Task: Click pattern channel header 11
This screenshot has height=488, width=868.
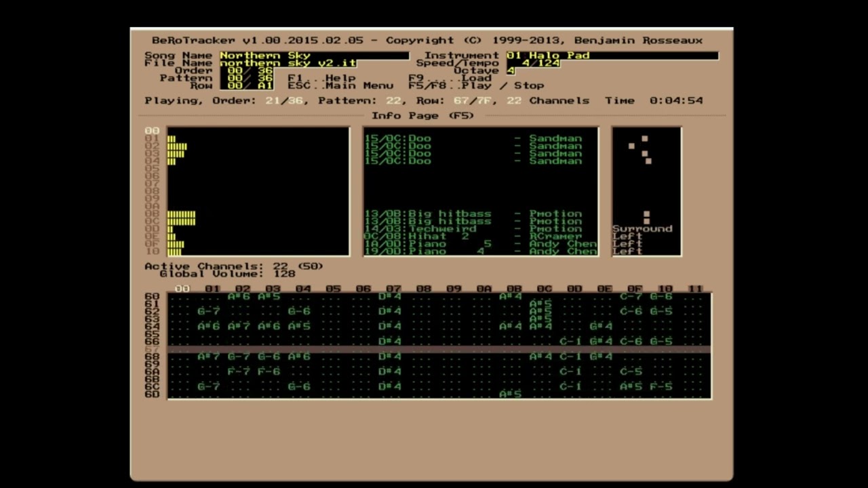Action: (695, 289)
